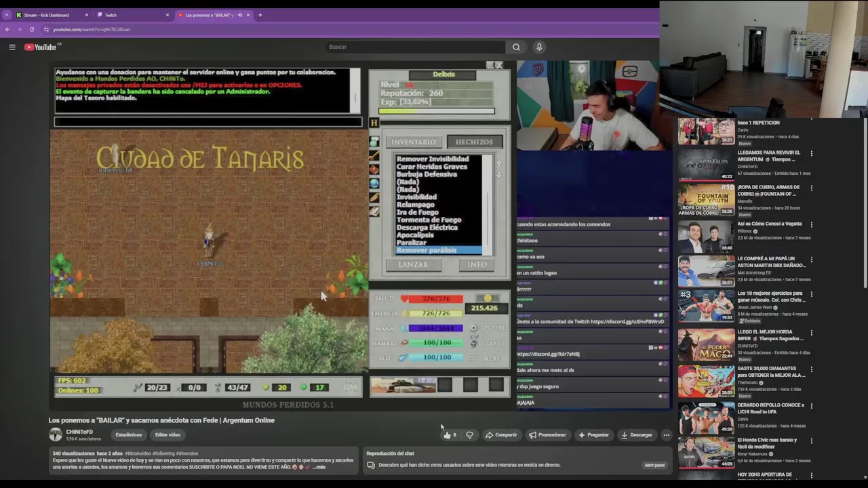The width and height of the screenshot is (868, 488).
Task: Select the 'Remover parálisis' spell
Action: click(x=438, y=250)
